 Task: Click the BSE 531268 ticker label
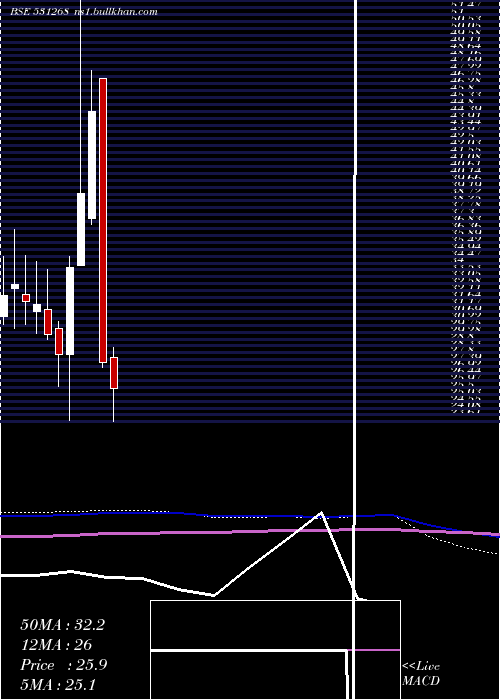pos(39,12)
